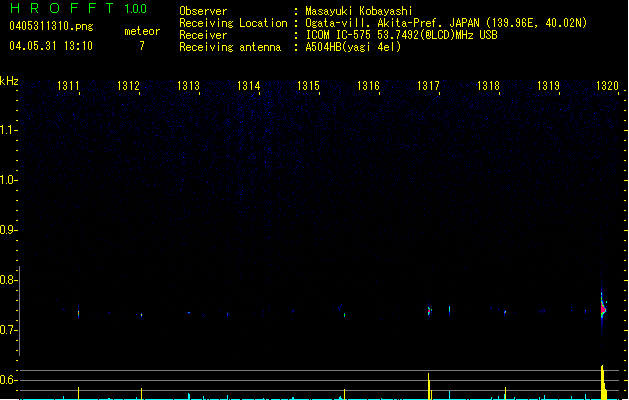Click the name Masayuki Kobayashi
Screen dimensions: 629x400
[x=359, y=11]
